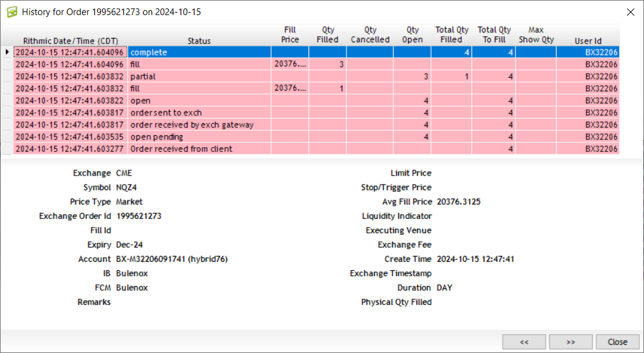Close the order history dialog with X
Screen dimensions: 644x353
click(631, 12)
